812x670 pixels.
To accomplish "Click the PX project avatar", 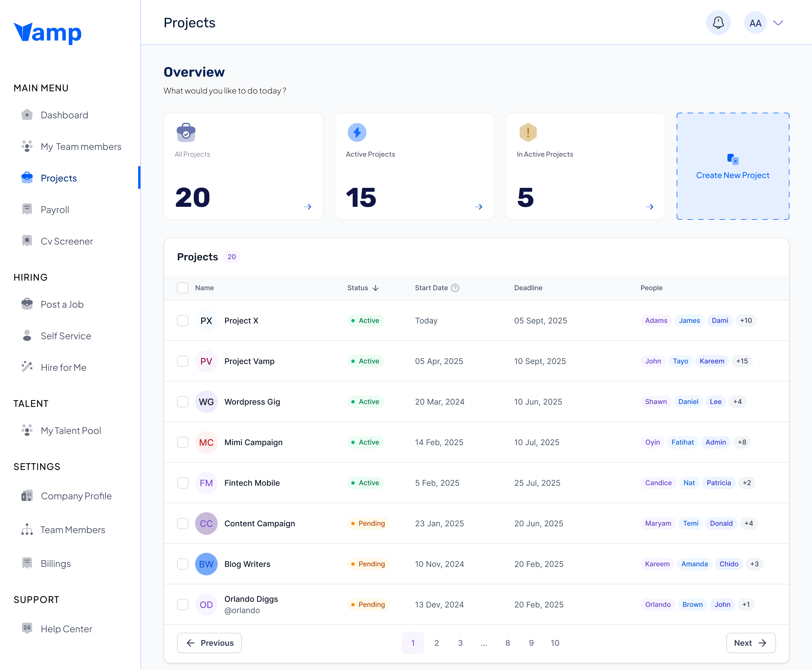I will click(206, 321).
